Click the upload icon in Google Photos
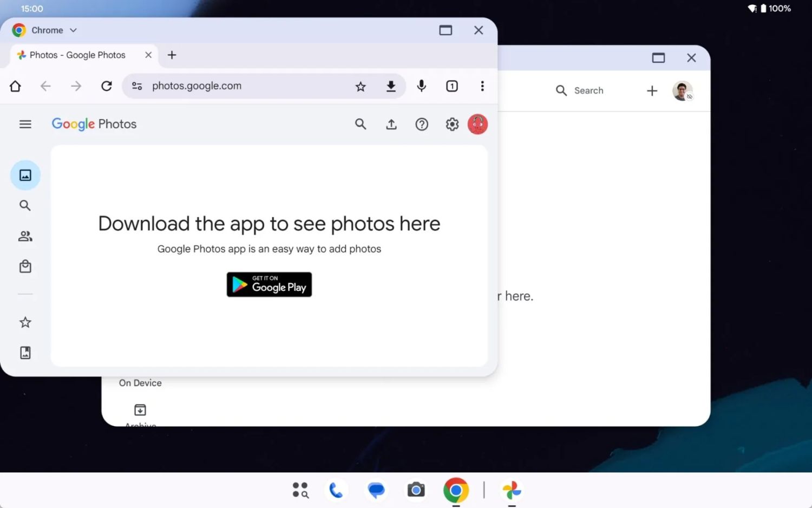The image size is (812, 508). (x=391, y=125)
